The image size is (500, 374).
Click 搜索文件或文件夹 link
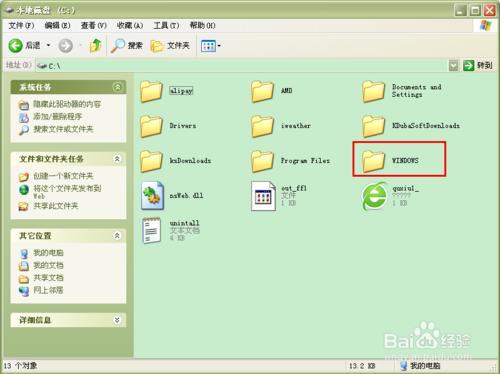pyautogui.click(x=63, y=129)
